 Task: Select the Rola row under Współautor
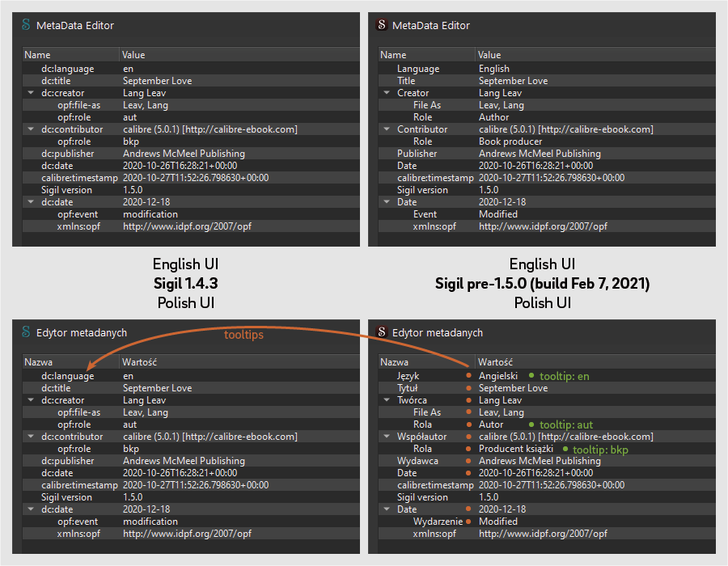click(547, 449)
